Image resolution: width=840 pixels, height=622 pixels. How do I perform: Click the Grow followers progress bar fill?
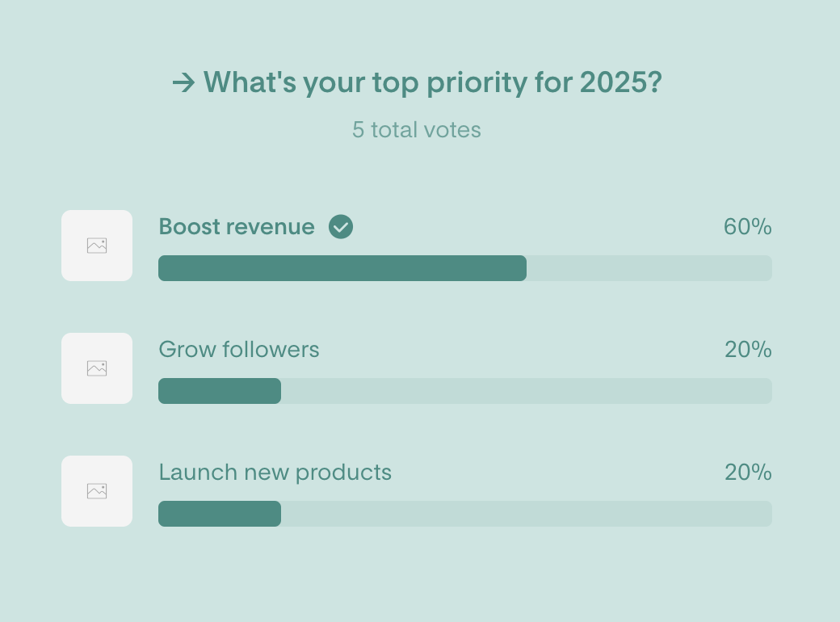[x=220, y=390]
